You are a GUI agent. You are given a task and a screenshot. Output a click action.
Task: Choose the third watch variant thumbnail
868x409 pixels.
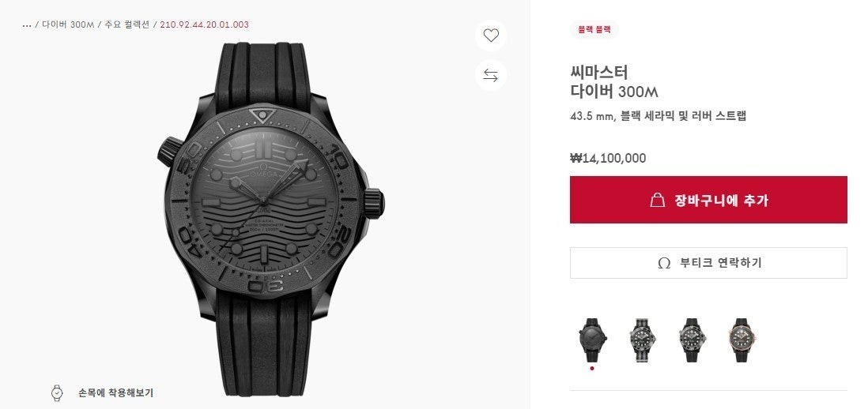tap(692, 340)
